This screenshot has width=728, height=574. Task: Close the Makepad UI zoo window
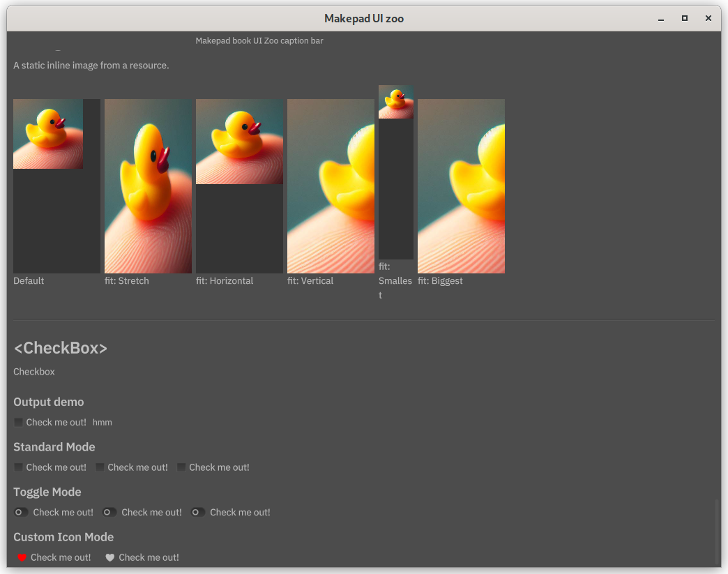[x=708, y=19]
